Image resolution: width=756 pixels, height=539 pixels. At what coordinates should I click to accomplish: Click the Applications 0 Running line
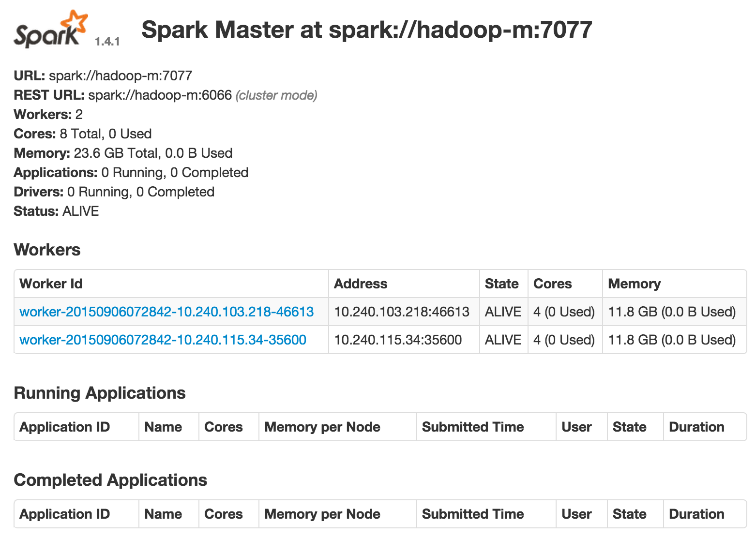131,172
